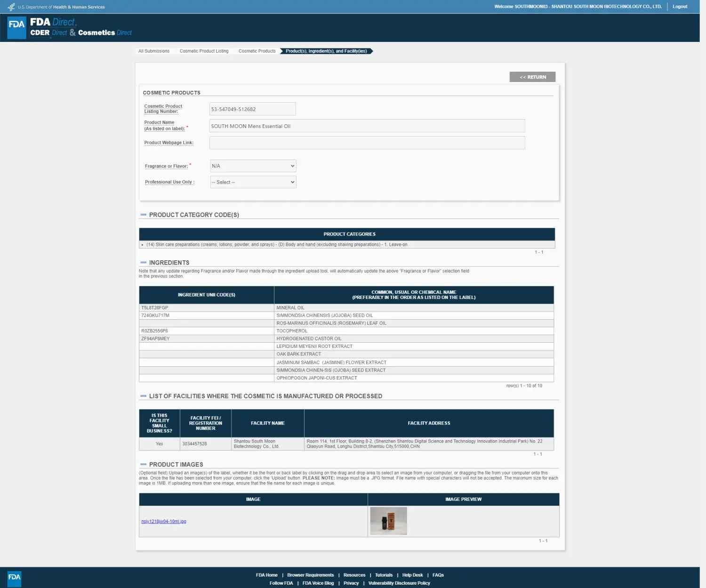
Task: Click the product image preview thumbnail
Action: [388, 521]
